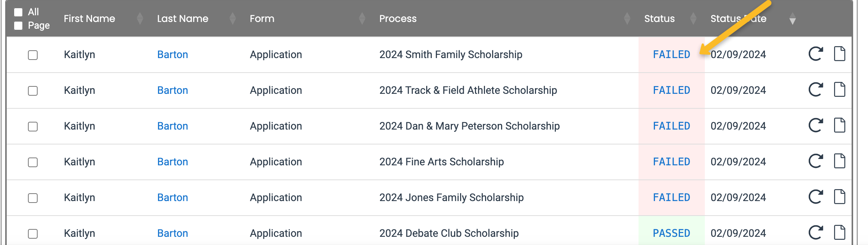Select the Smith Family Scholarship row checkbox

tap(33, 55)
